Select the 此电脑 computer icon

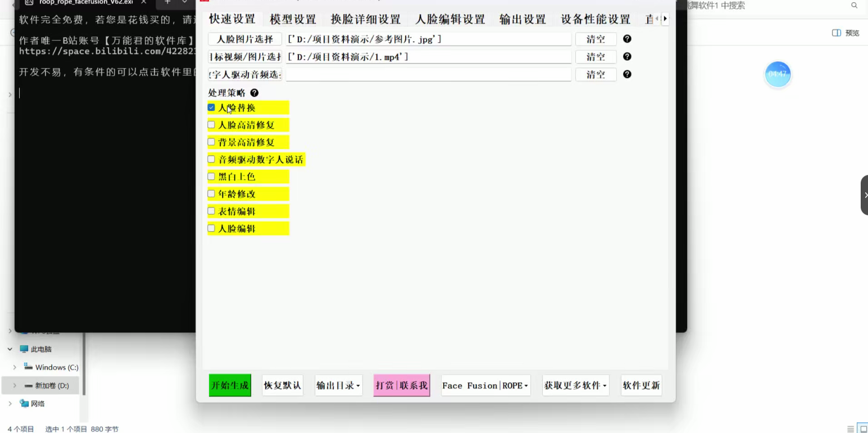tap(24, 349)
